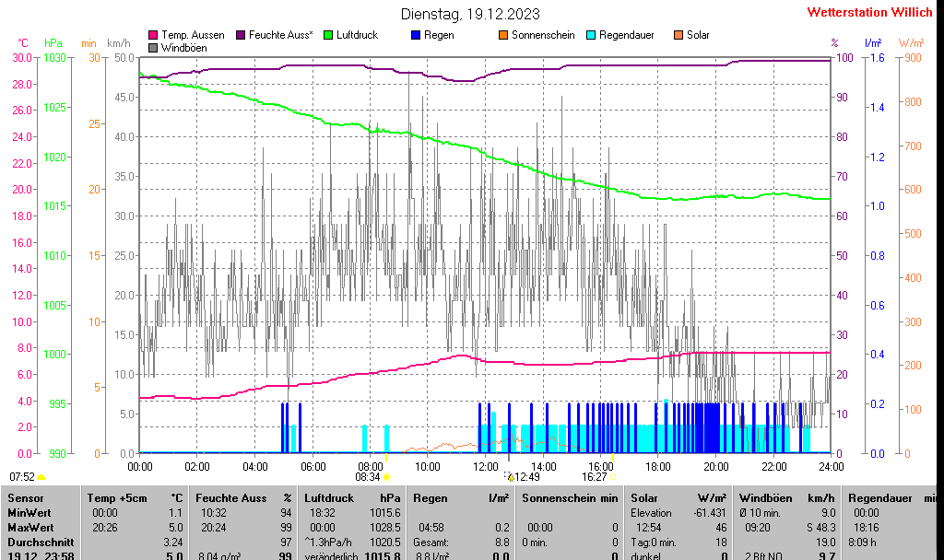The image size is (944, 560).
Task: Click the '12:54' solar maximum time
Action: (649, 528)
